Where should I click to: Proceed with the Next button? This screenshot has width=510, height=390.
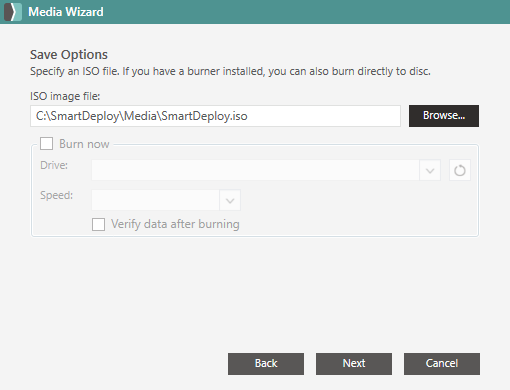pyautogui.click(x=354, y=364)
